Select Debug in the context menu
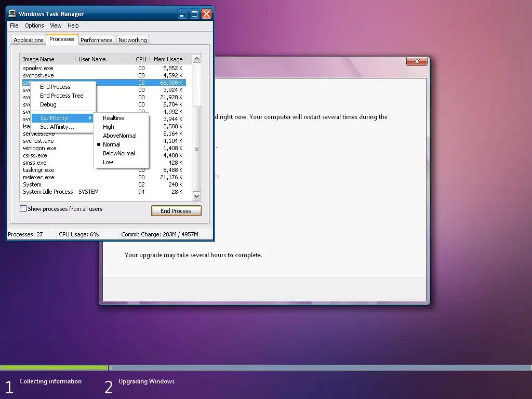Viewport: 532px width, 399px height. point(63,104)
